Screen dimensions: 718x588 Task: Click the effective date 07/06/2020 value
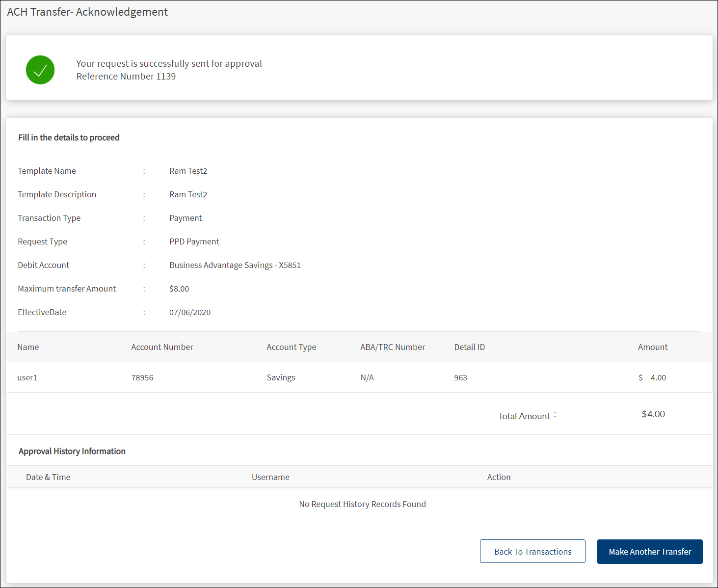point(190,312)
